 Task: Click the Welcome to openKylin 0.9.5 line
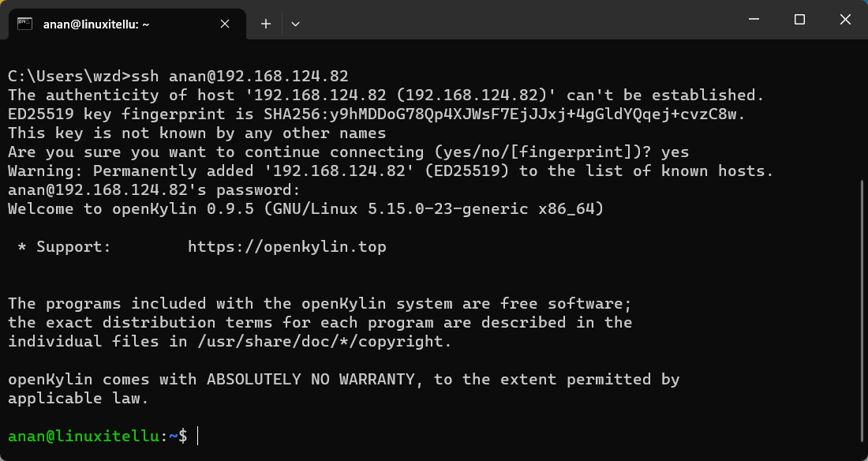pos(305,209)
